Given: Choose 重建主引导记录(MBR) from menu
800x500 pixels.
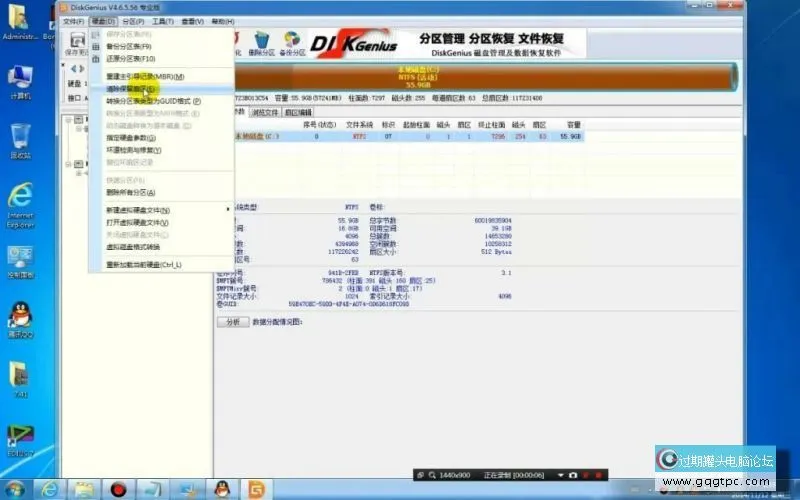Looking at the screenshot, I should point(145,77).
